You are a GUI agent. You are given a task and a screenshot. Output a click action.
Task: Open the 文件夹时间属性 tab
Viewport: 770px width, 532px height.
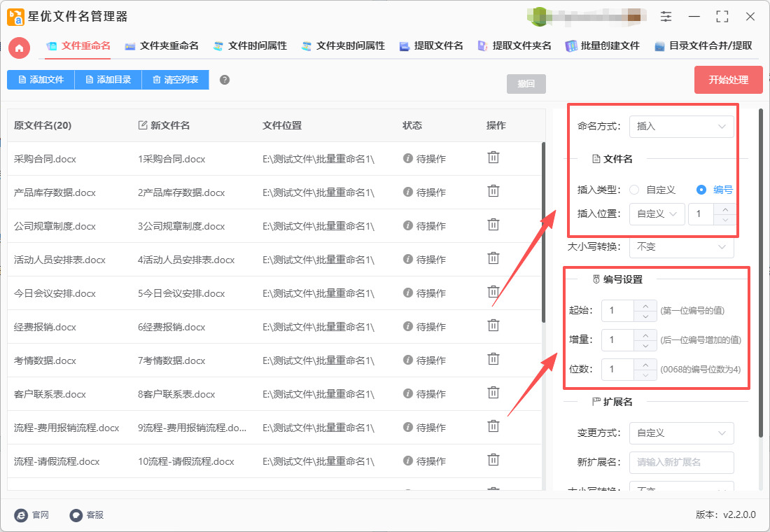point(343,45)
